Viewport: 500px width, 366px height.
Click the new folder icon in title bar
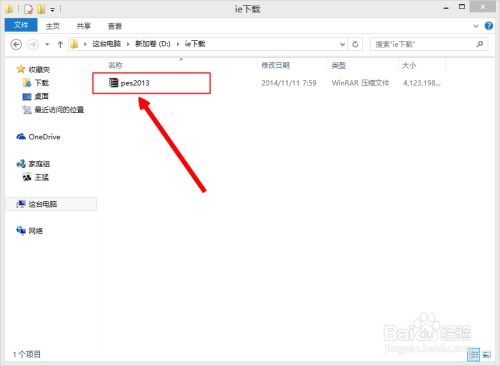pos(41,9)
